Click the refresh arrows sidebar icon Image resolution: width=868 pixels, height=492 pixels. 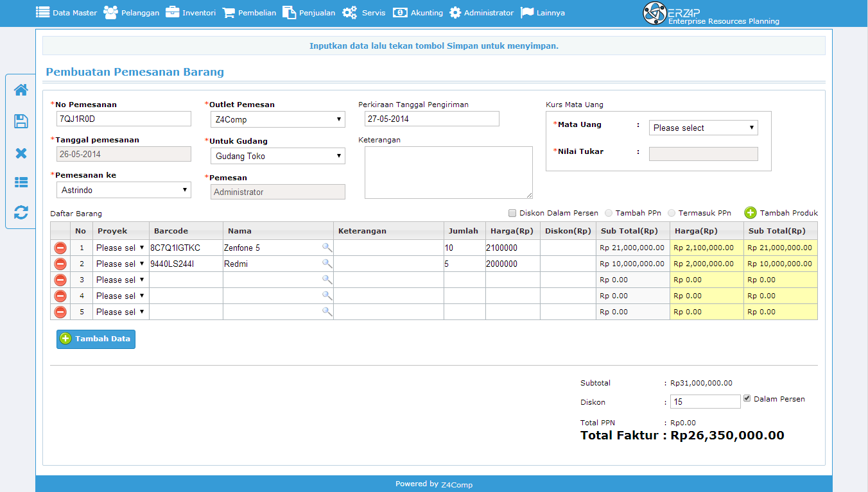[x=21, y=212]
